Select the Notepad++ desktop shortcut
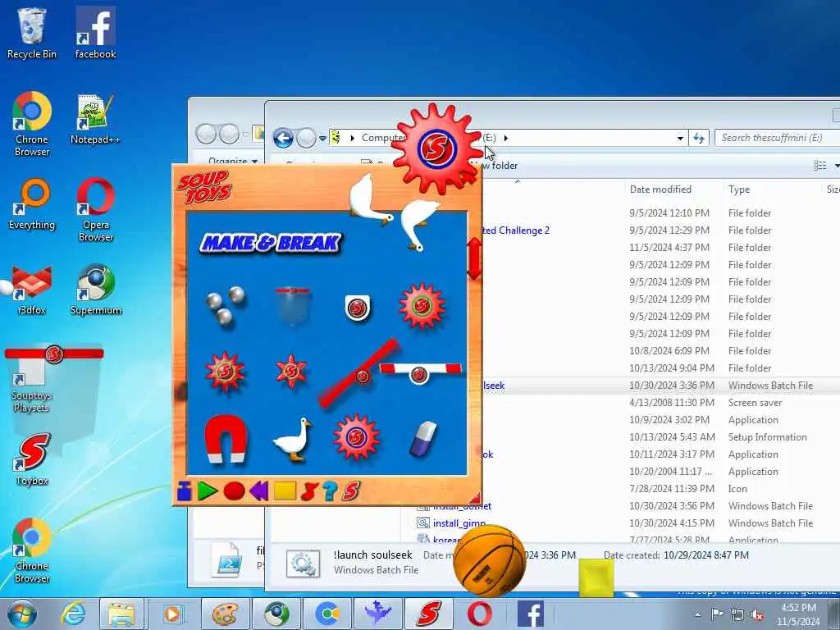The image size is (840, 630). tap(95, 120)
